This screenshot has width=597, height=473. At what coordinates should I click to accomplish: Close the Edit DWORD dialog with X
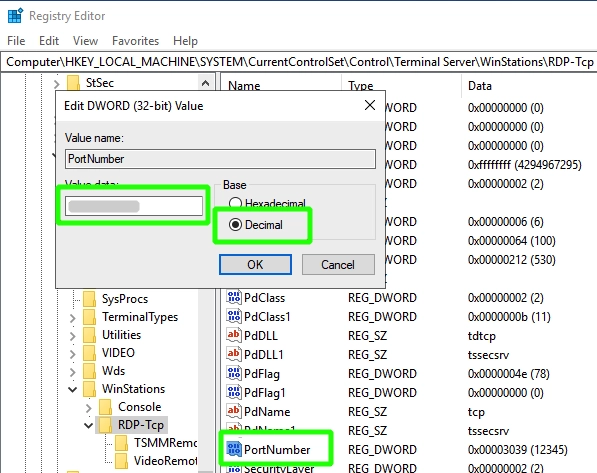click(x=370, y=105)
